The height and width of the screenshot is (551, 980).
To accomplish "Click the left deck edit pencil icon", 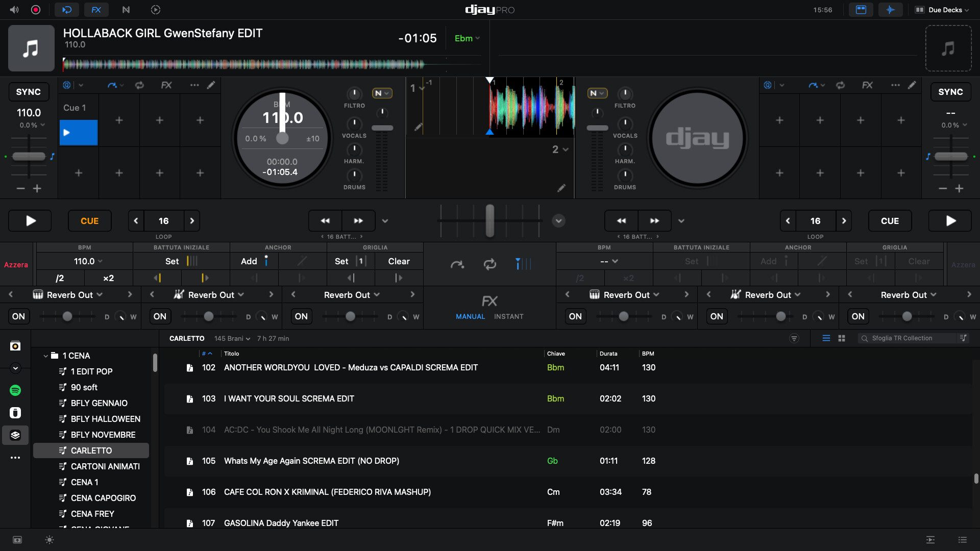I will click(211, 85).
